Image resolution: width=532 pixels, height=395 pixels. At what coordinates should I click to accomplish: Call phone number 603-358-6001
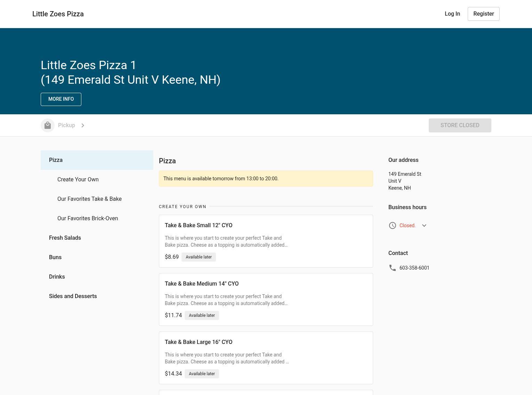(x=414, y=268)
